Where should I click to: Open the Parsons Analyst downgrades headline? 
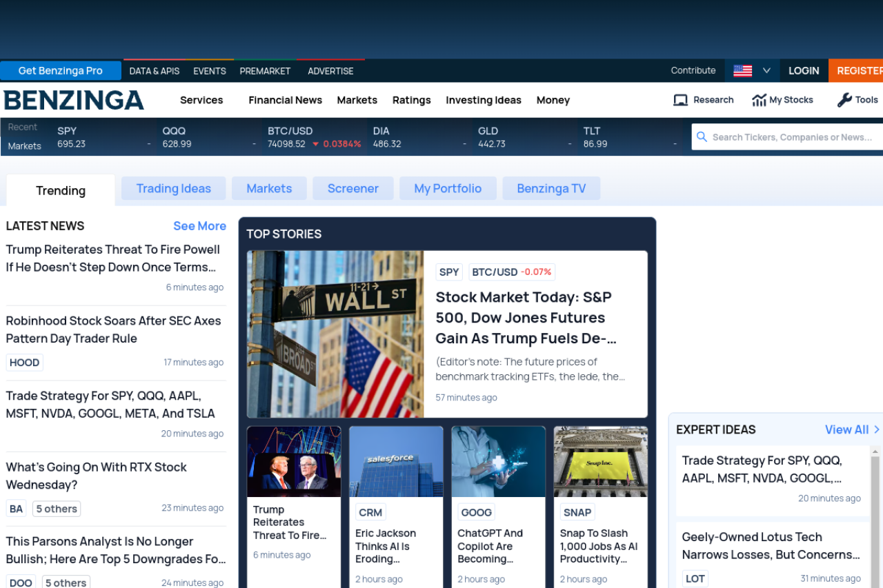pyautogui.click(x=116, y=550)
